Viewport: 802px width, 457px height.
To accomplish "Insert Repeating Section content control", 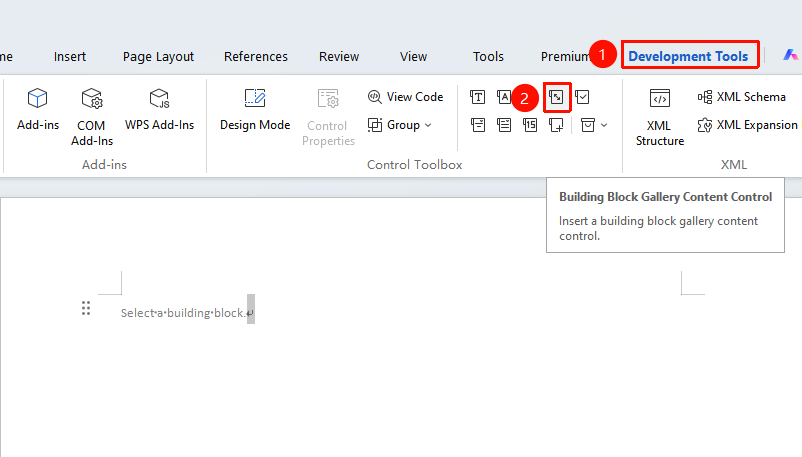I will click(556, 125).
